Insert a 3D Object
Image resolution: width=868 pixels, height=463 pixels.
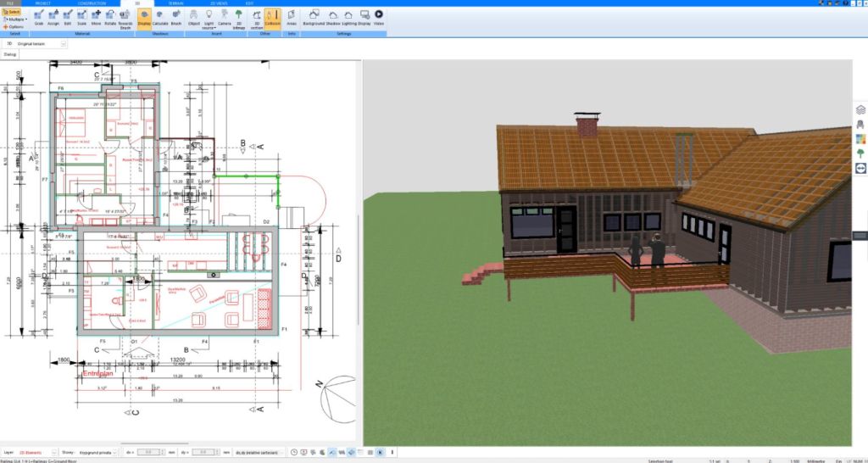point(194,19)
